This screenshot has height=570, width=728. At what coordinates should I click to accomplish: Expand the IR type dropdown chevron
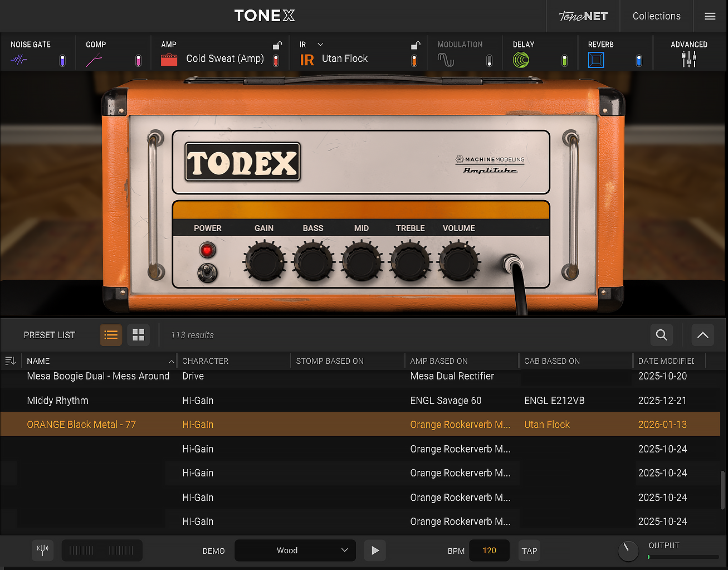[320, 45]
